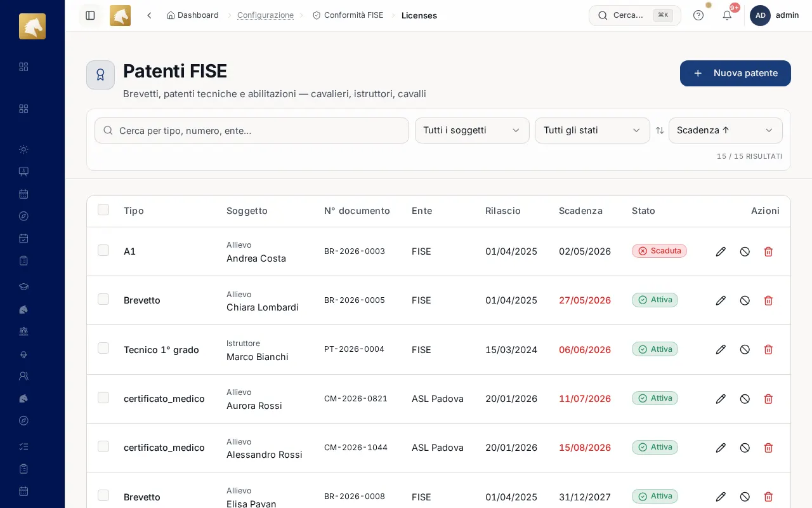This screenshot has width=812, height=508.
Task: Check the Chiara Lombardi row checkbox
Action: pyautogui.click(x=103, y=299)
